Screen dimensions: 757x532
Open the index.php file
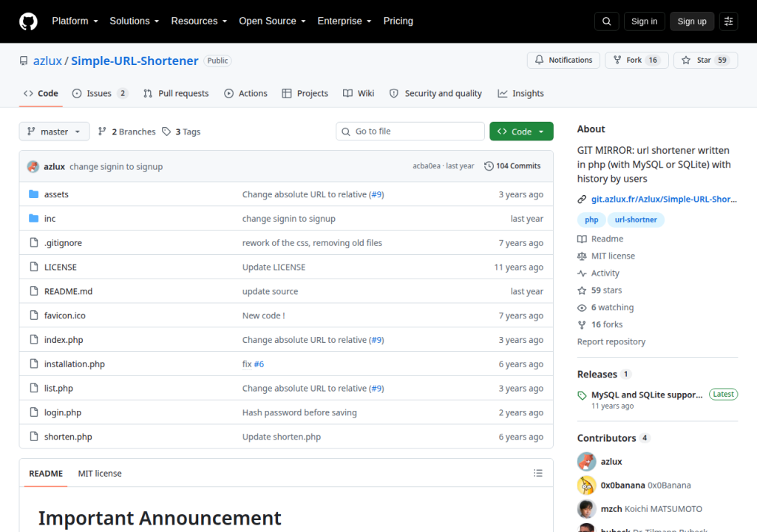click(64, 339)
